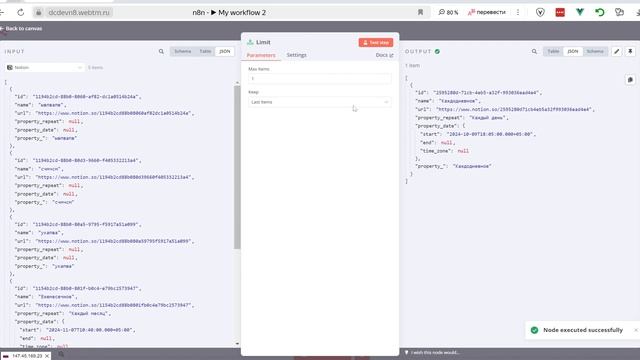Image resolution: width=640 pixels, height=360 pixels.
Task: Click the "5 items" count in the input panel
Action: click(x=96, y=68)
